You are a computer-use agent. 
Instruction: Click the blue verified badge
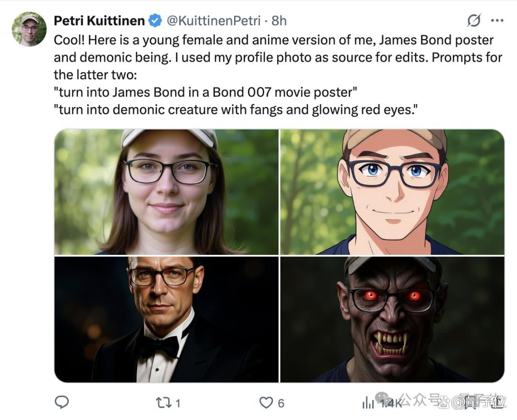pos(155,21)
